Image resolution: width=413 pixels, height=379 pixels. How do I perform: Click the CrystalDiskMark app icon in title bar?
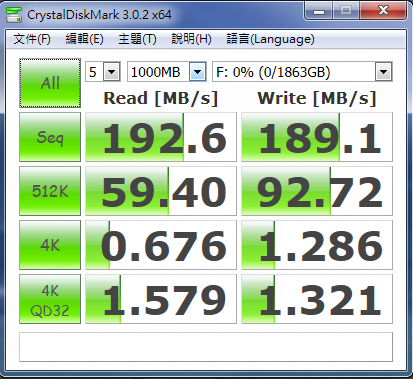click(14, 14)
